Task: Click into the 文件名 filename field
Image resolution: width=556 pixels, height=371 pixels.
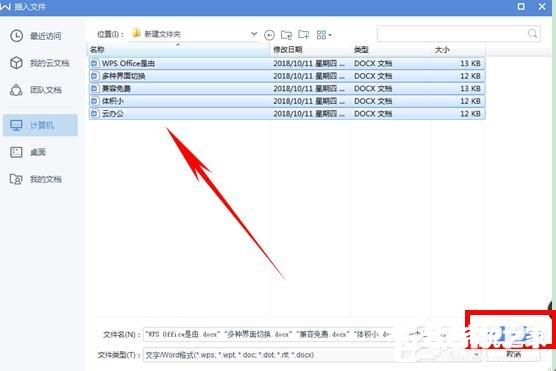Action: (268, 334)
